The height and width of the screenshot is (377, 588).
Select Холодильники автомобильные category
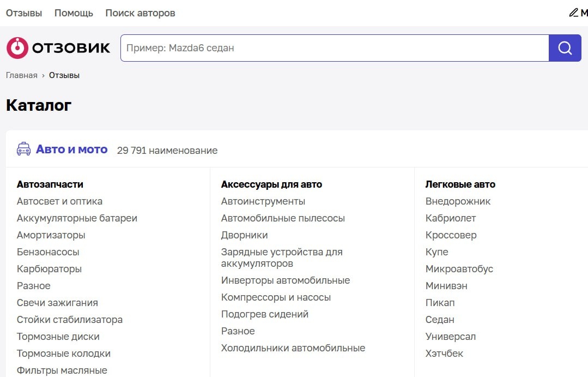tap(293, 348)
